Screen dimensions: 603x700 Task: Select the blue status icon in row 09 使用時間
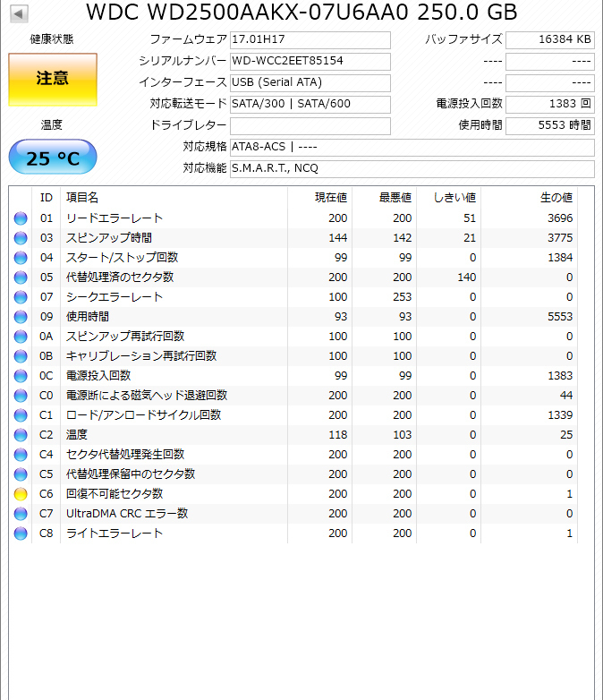pyautogui.click(x=21, y=317)
